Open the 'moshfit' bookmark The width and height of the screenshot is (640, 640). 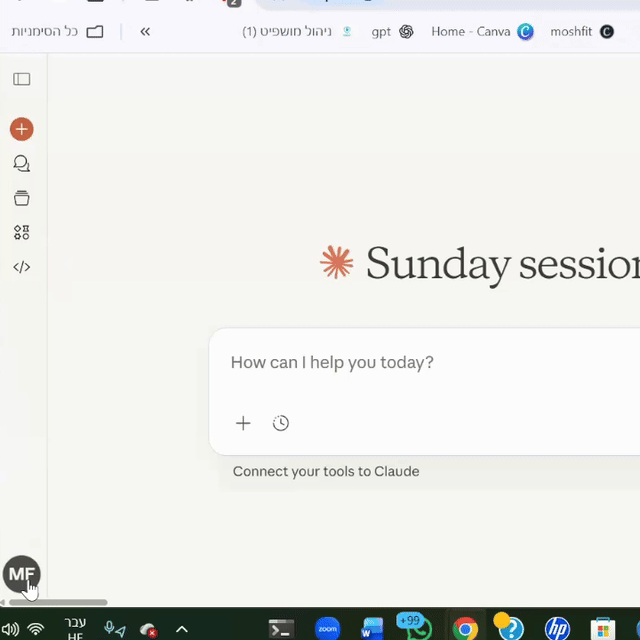coord(581,32)
